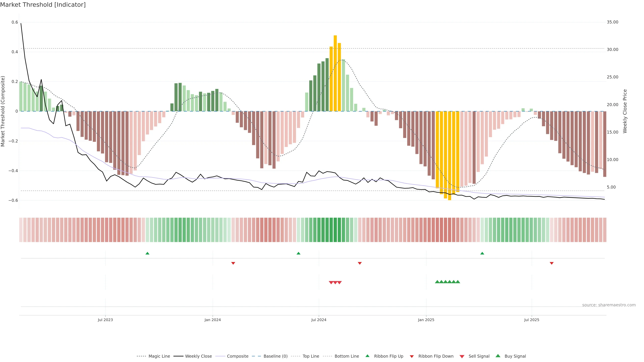
Task: Click the Top Line legend entry
Action: click(x=311, y=356)
